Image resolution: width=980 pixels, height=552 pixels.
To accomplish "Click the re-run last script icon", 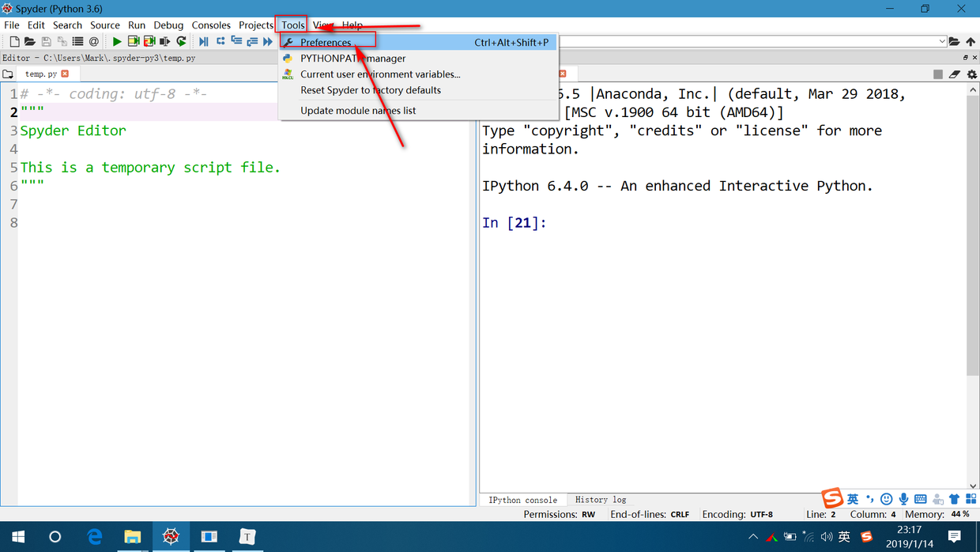I will click(181, 41).
